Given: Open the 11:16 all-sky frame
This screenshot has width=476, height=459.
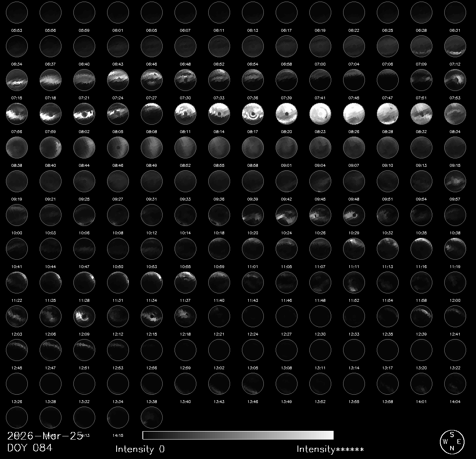Looking at the screenshot, I should pos(421,248).
